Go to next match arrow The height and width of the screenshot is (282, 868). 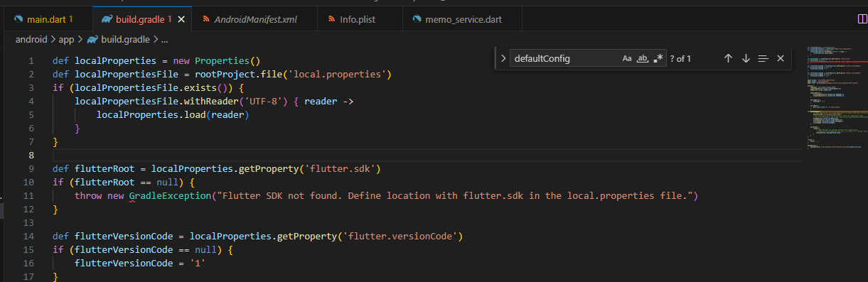point(746,58)
